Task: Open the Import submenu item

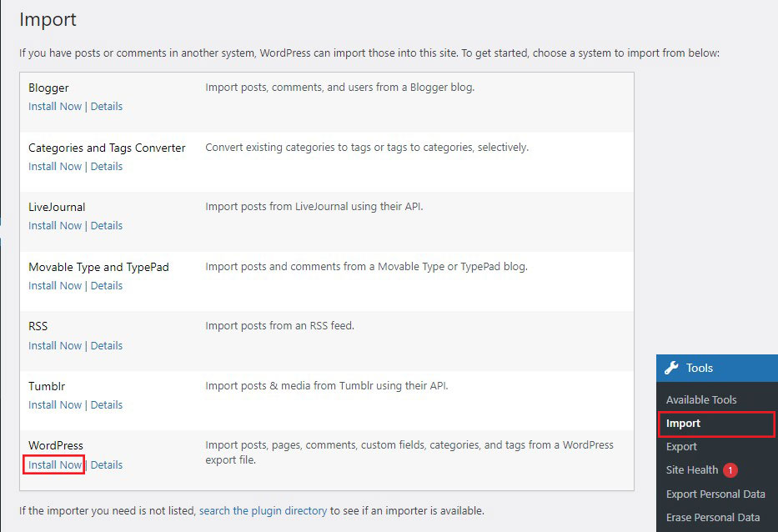Action: (683, 424)
